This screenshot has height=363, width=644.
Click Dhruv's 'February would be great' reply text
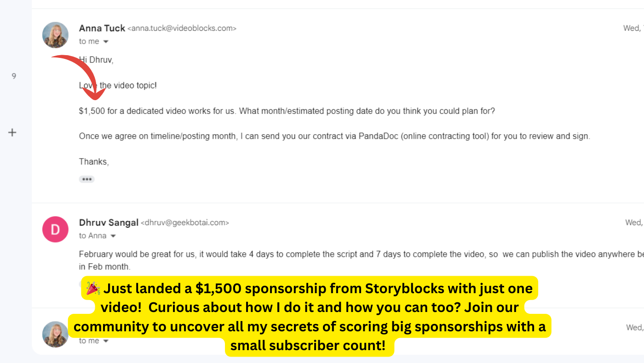[x=361, y=260]
